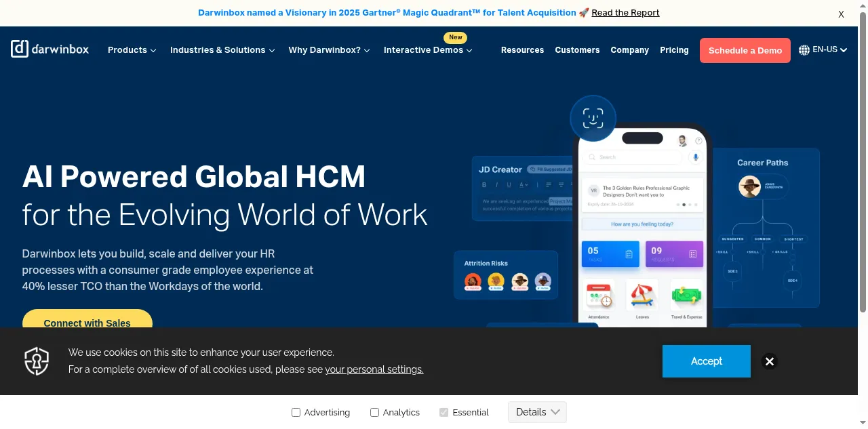Click the Attendance calendar icon
Image resolution: width=868 pixels, height=429 pixels.
point(599,295)
